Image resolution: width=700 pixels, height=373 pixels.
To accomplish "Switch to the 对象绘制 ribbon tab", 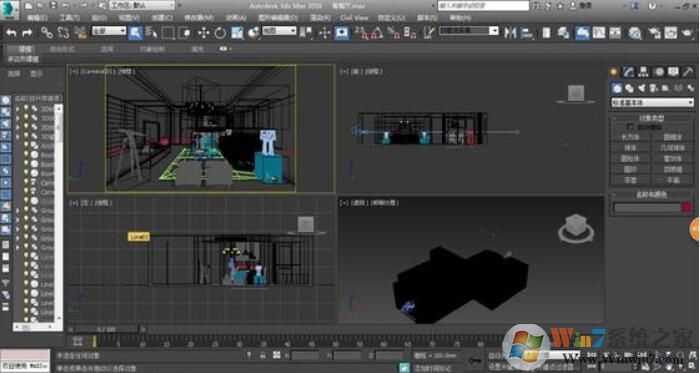I will point(152,49).
